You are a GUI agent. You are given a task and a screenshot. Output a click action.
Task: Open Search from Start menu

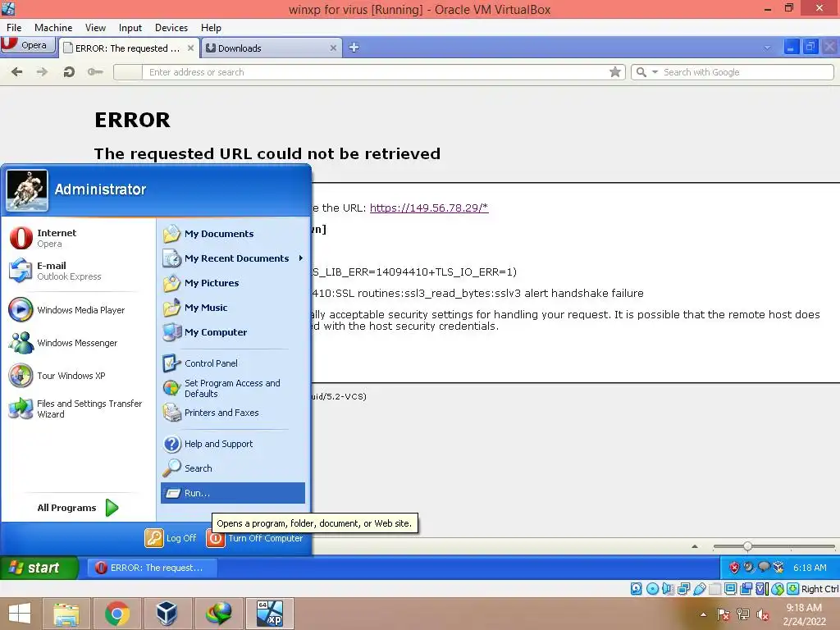232,468
